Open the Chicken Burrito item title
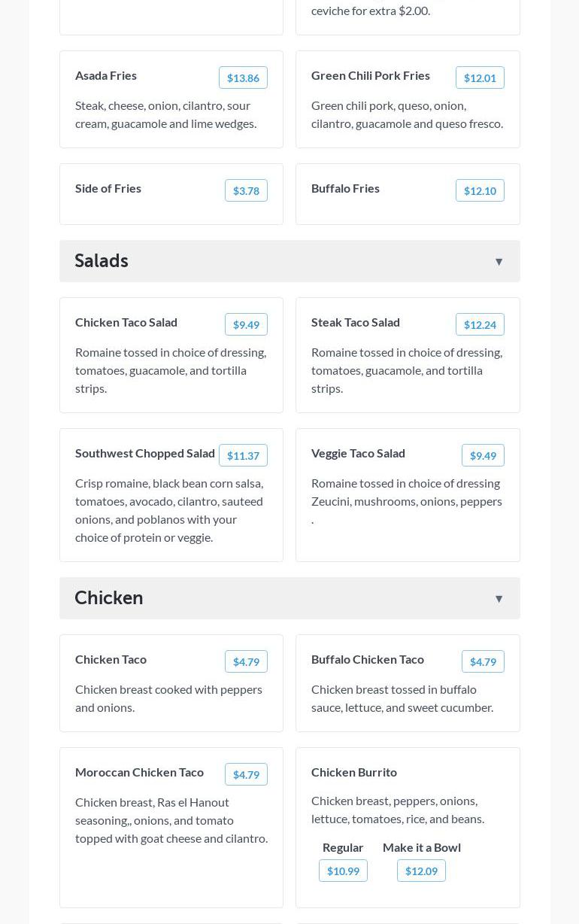 [x=354, y=772]
